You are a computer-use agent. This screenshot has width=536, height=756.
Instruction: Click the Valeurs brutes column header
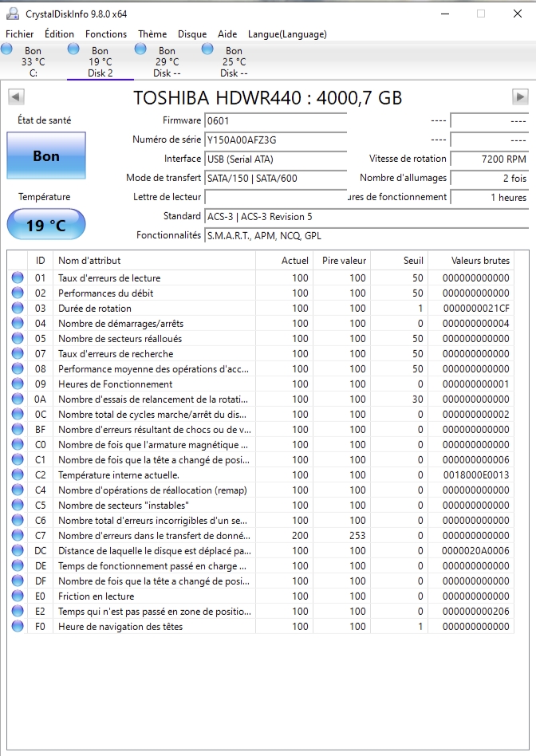[x=471, y=260]
